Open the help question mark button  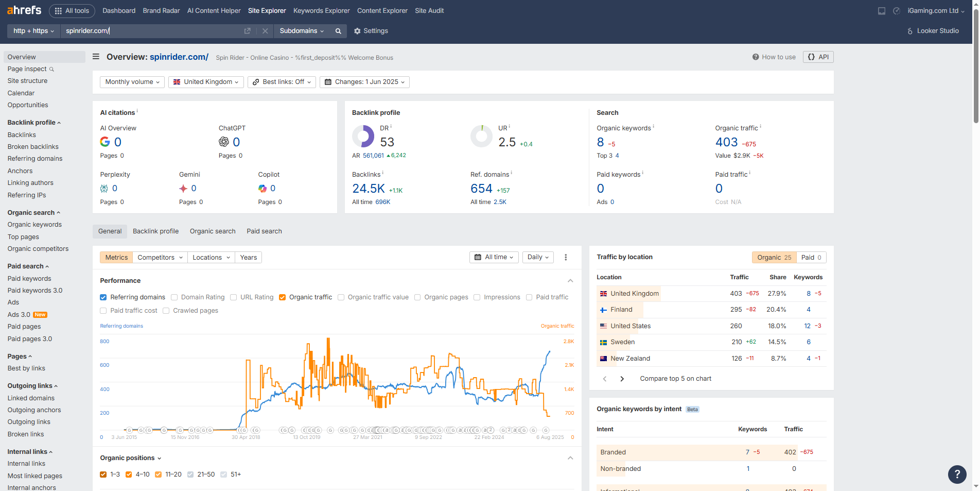[x=957, y=474]
